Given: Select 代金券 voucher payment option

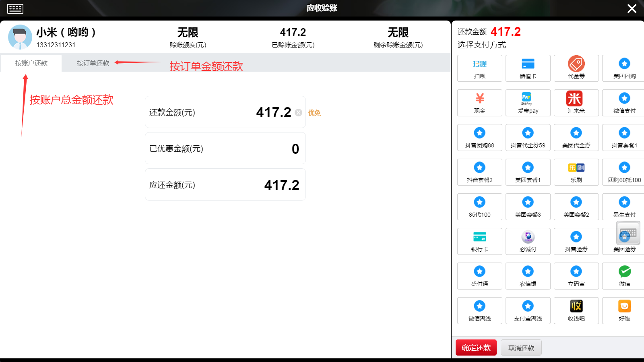Looking at the screenshot, I should tap(576, 68).
